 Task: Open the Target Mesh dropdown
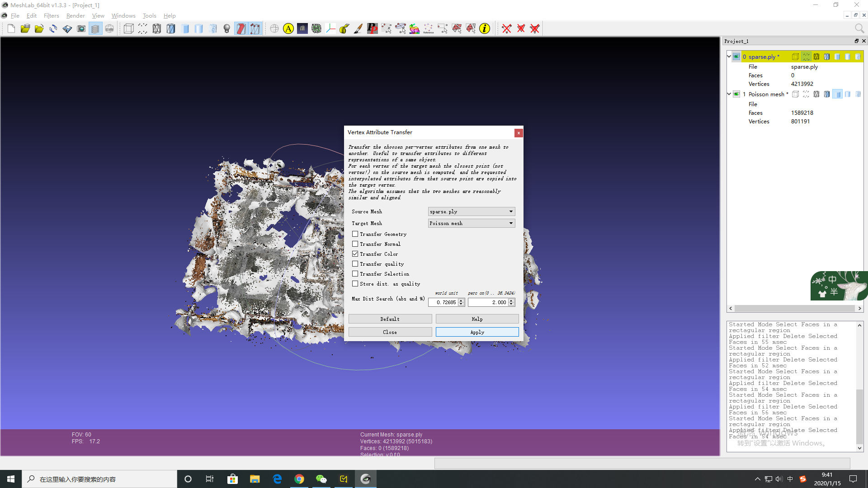click(x=471, y=223)
